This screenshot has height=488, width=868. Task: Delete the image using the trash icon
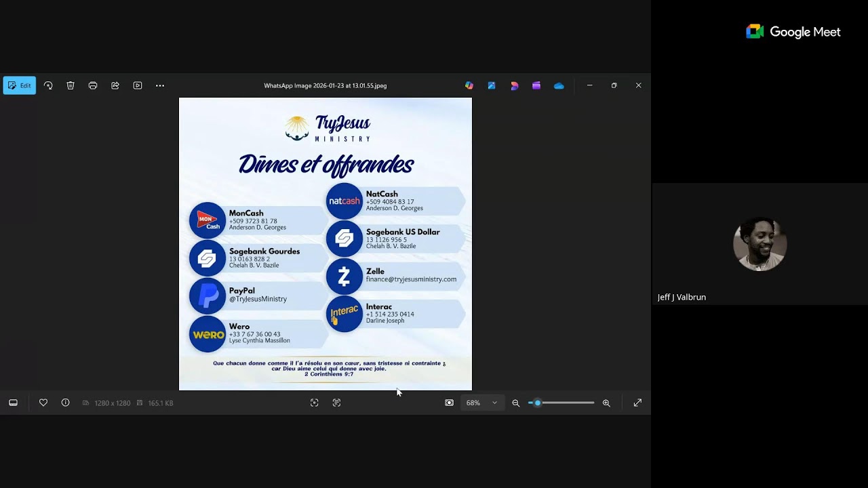(x=71, y=85)
